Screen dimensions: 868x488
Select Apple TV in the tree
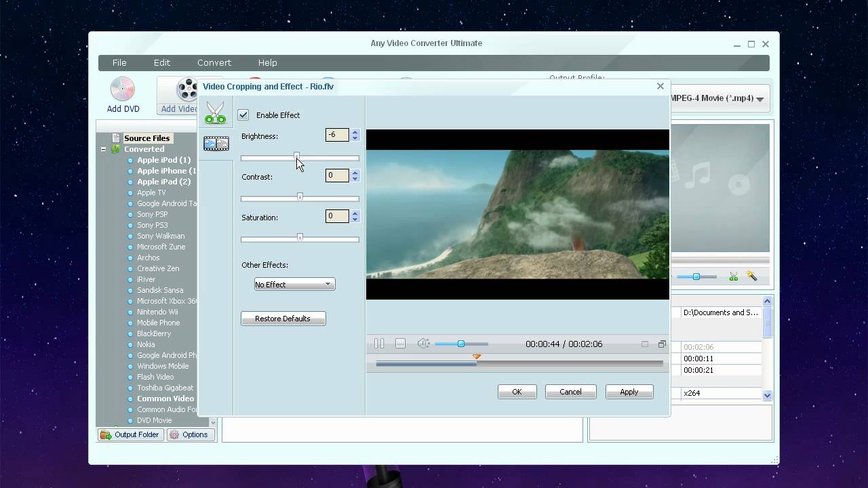pyautogui.click(x=151, y=192)
